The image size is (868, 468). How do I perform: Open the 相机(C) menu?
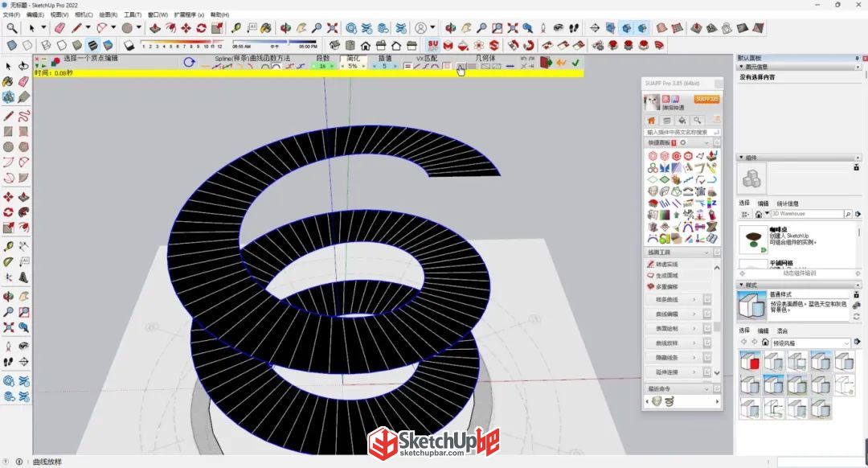click(x=84, y=15)
